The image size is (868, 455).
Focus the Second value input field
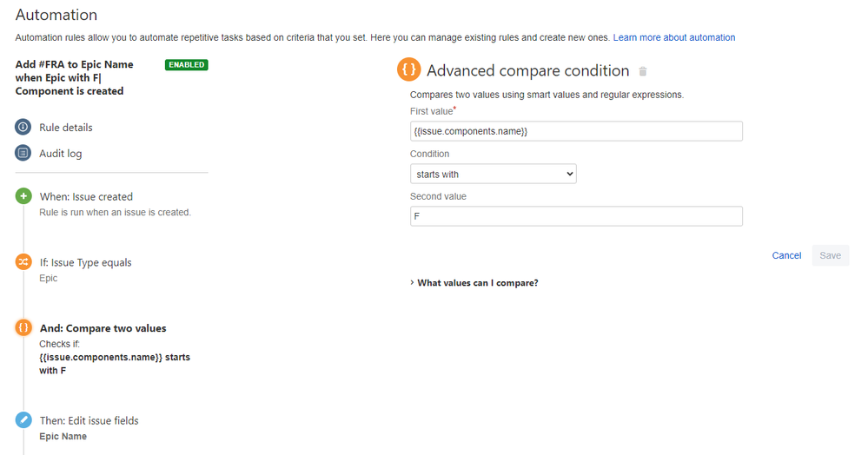point(576,216)
